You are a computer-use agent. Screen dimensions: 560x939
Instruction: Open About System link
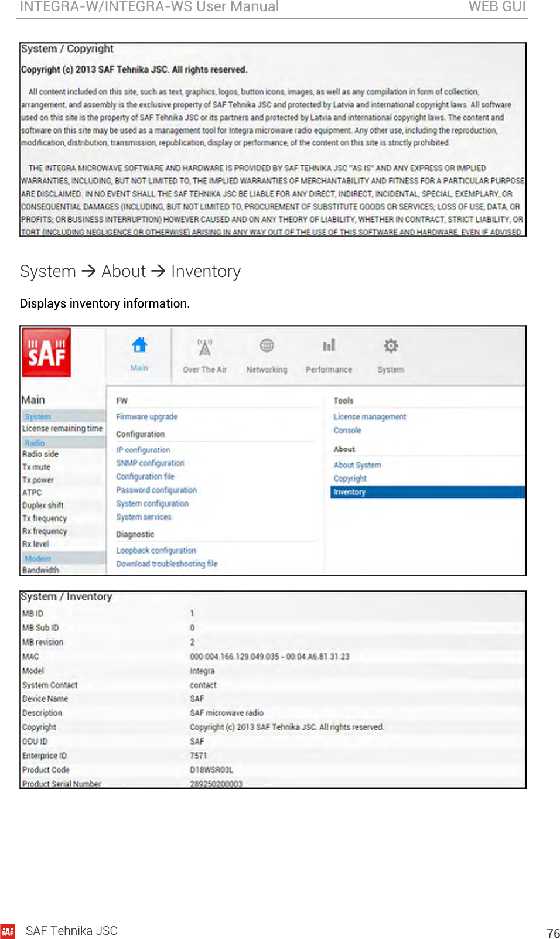click(357, 465)
